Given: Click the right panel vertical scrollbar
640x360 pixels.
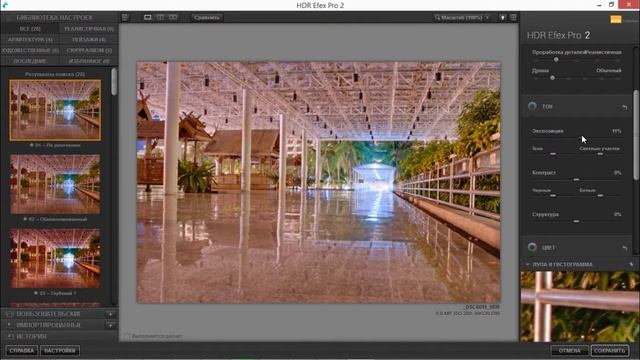Looking at the screenshot, I should [636, 135].
